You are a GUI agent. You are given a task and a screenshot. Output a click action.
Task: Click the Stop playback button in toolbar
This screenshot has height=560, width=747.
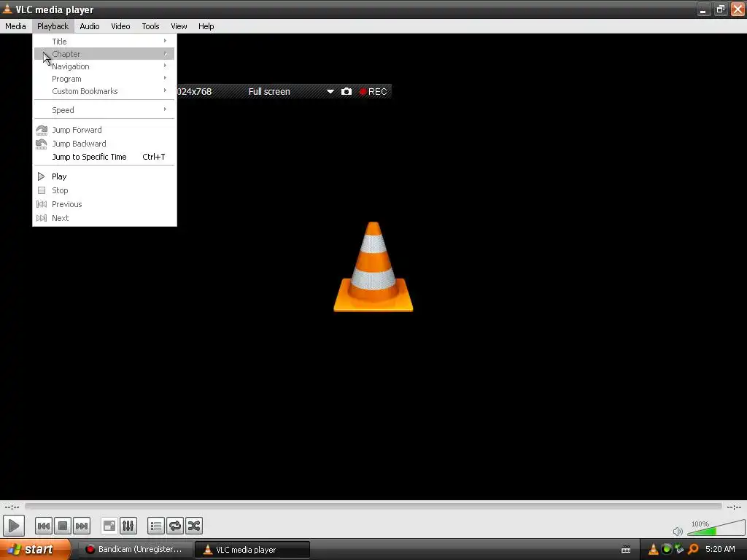[x=63, y=526]
